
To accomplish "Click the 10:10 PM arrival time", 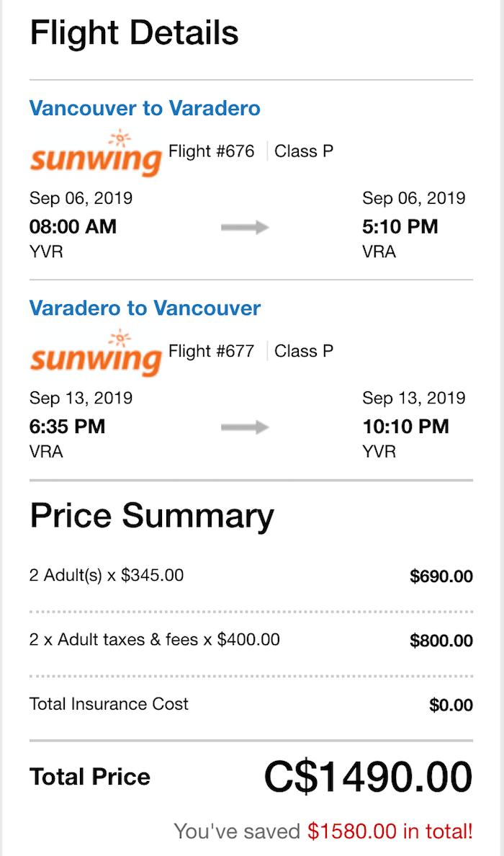I will (406, 427).
